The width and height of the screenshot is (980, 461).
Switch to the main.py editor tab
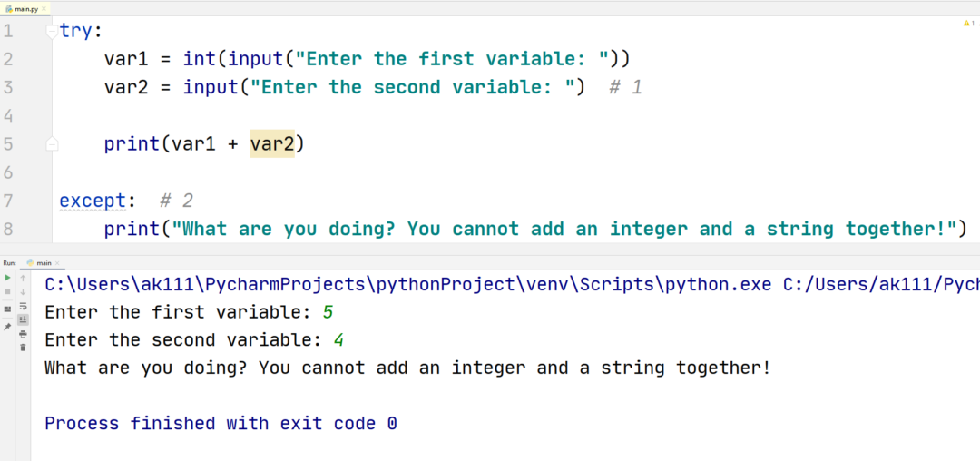(24, 8)
